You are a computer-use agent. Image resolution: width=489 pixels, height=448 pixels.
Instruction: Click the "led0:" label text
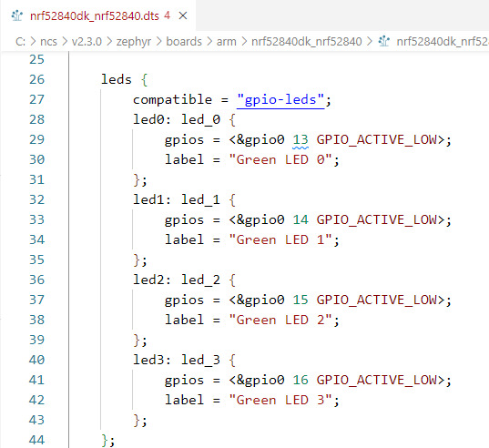[152, 119]
